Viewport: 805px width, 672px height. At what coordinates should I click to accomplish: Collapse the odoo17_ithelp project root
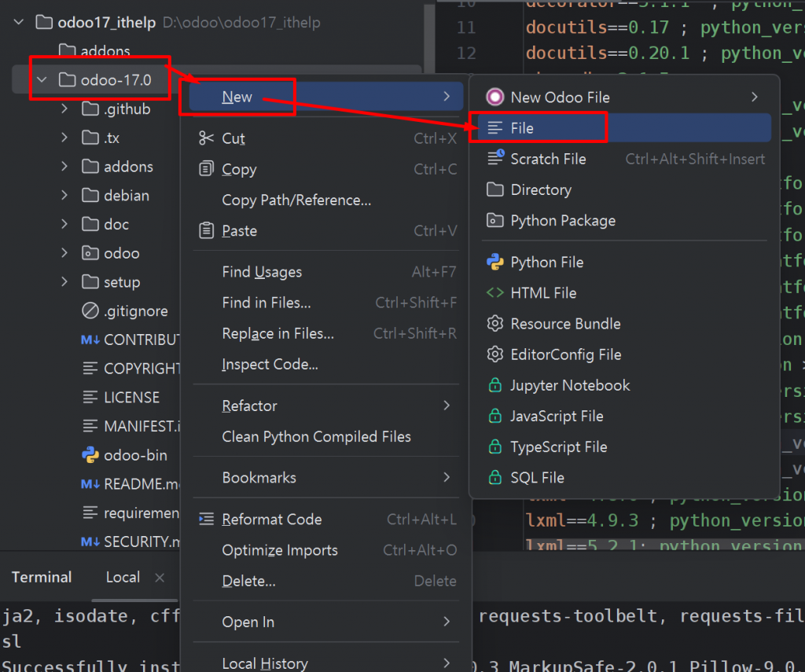[x=19, y=22]
